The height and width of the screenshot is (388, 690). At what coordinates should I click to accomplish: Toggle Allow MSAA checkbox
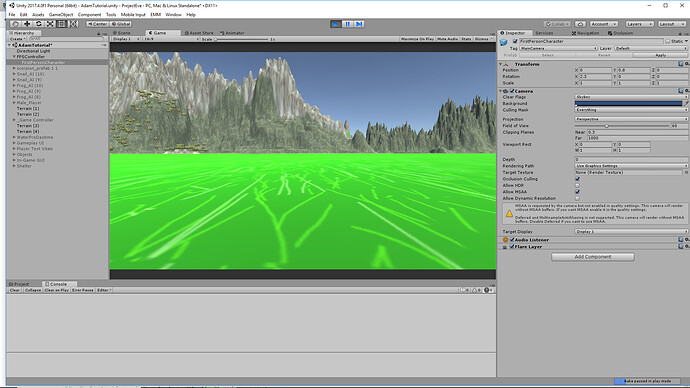coord(577,192)
